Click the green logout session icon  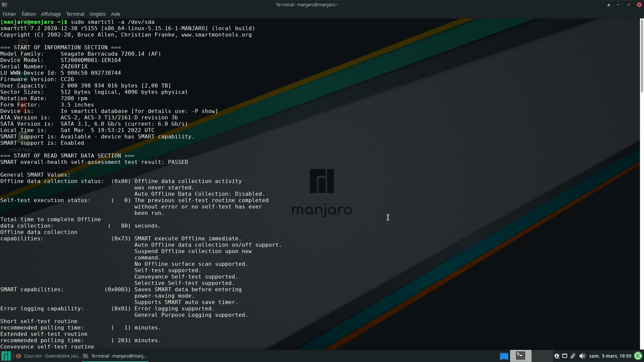638,356
